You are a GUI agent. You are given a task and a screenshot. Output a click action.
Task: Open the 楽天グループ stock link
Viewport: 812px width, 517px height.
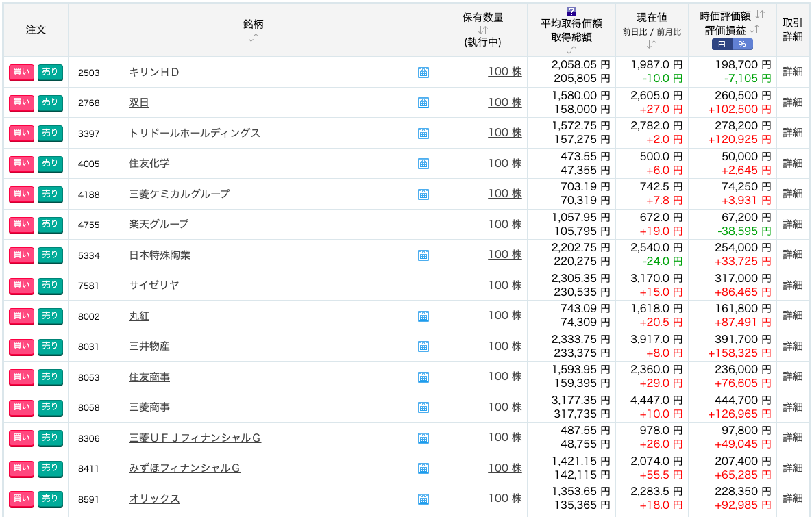point(158,225)
